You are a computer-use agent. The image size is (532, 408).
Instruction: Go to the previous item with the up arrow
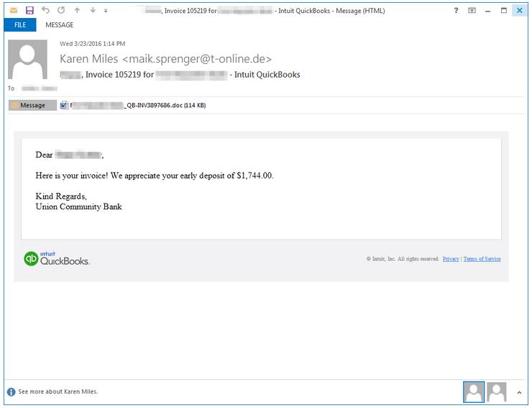pos(77,11)
